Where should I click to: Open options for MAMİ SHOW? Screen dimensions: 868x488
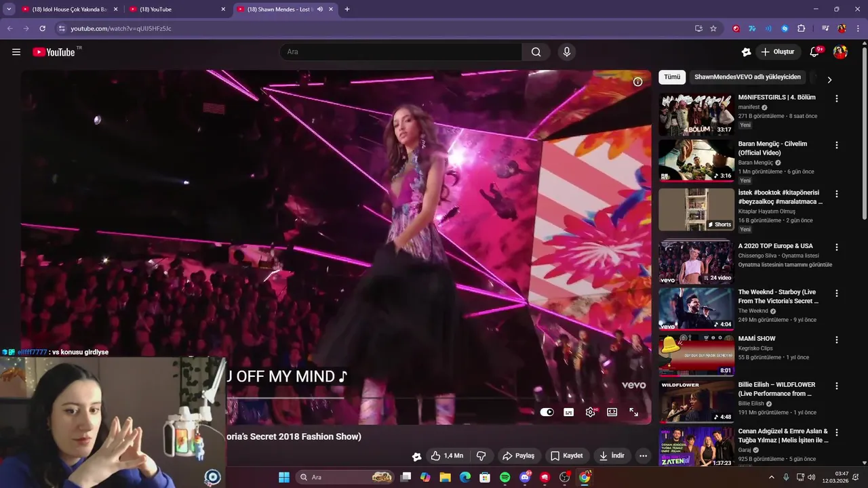pos(836,340)
